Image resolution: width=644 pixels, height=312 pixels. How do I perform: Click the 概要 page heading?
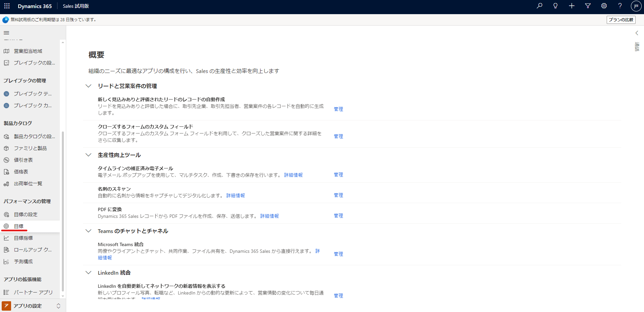96,55
